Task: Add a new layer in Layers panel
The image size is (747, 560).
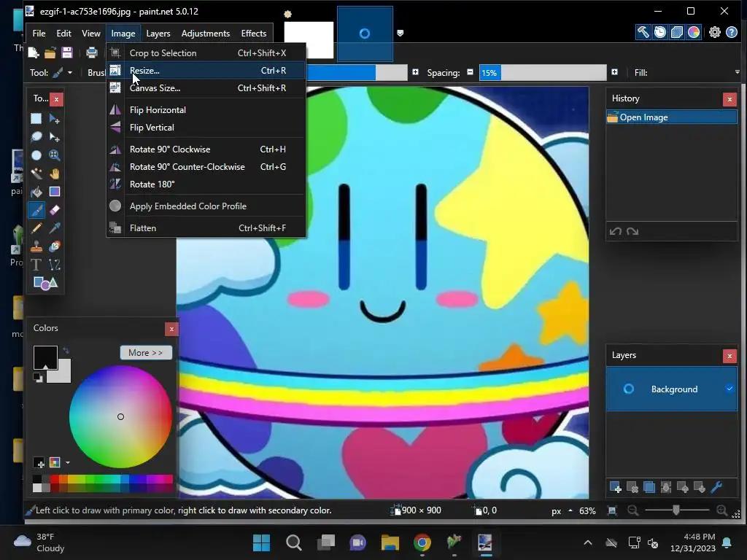Action: click(615, 488)
